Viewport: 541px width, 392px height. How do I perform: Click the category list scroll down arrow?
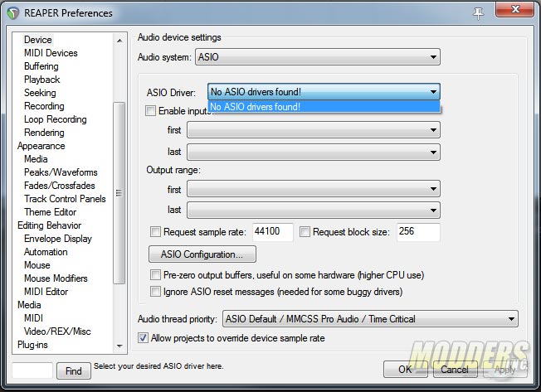pyautogui.click(x=119, y=346)
